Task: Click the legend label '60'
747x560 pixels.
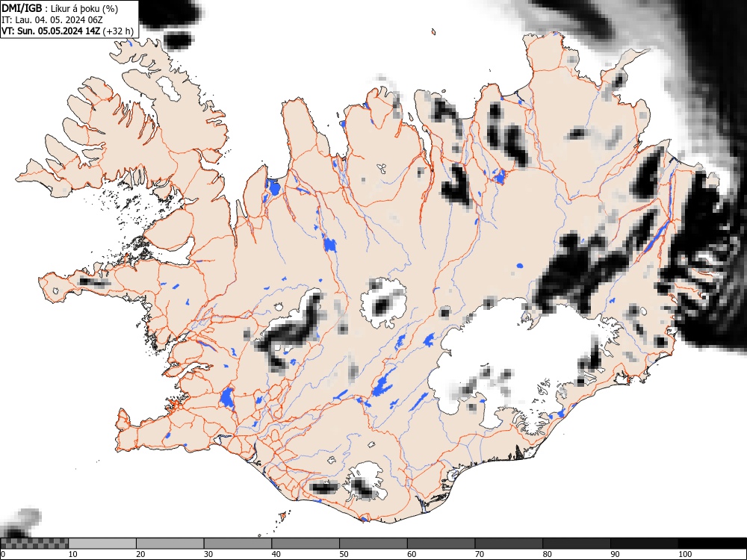Action: tap(411, 554)
